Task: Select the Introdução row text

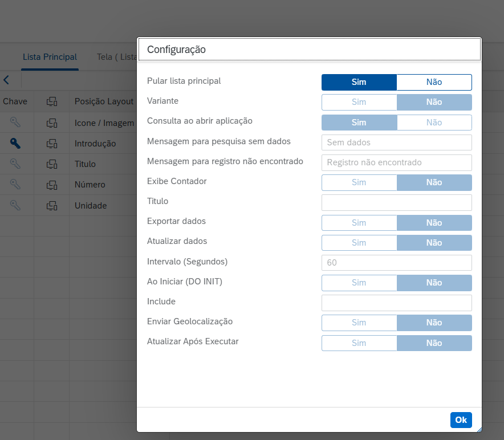Action: [x=95, y=144]
